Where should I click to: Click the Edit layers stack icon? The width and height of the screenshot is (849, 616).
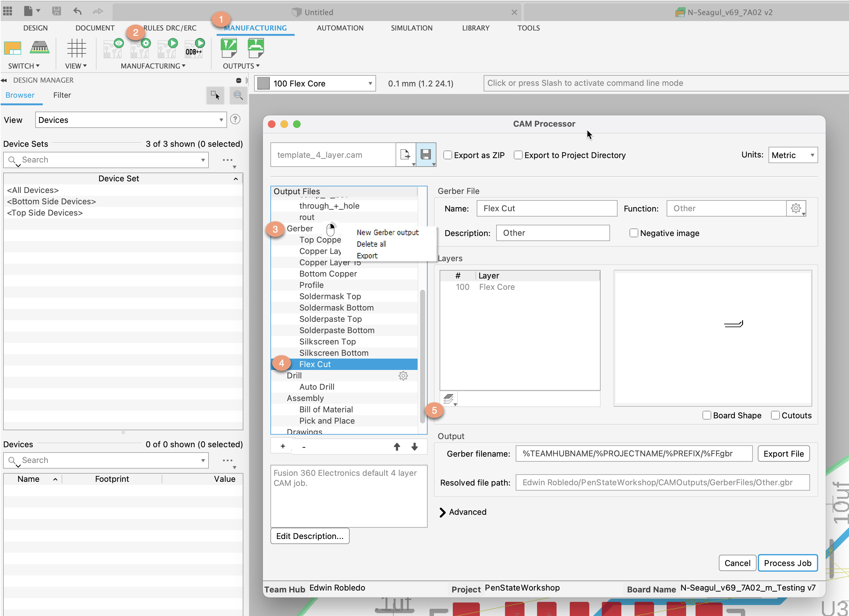pyautogui.click(x=448, y=399)
